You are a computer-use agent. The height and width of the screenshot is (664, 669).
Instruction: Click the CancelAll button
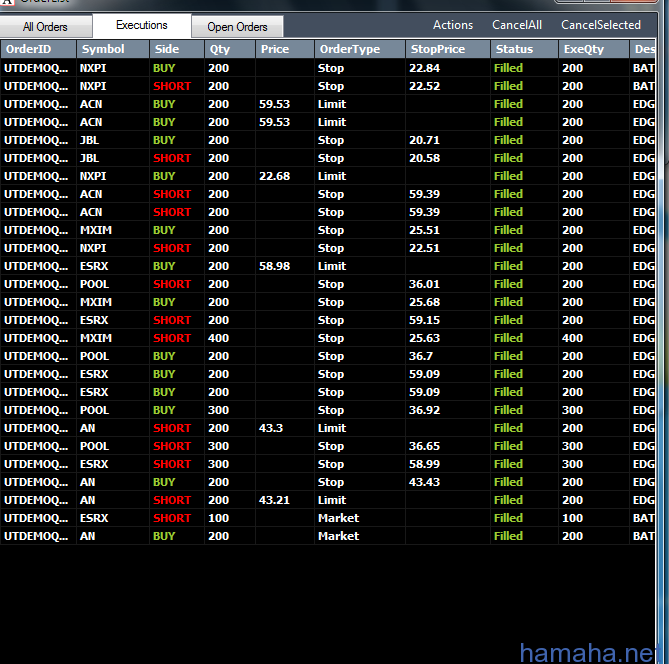(x=517, y=25)
